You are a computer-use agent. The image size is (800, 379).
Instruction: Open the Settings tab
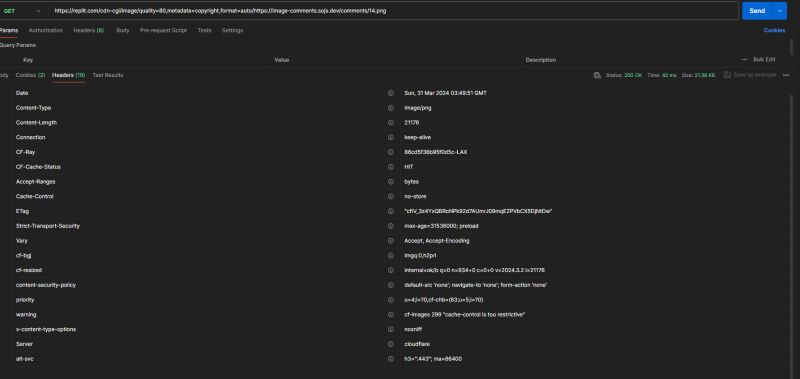click(x=232, y=31)
